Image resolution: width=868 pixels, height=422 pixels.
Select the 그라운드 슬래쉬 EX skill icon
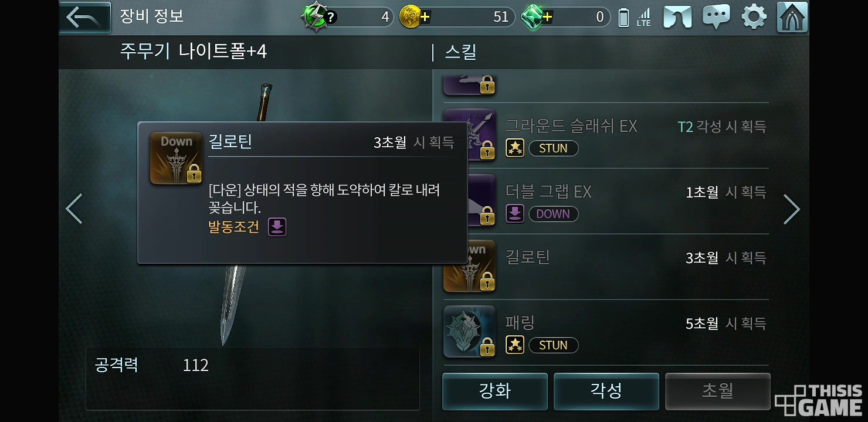470,135
